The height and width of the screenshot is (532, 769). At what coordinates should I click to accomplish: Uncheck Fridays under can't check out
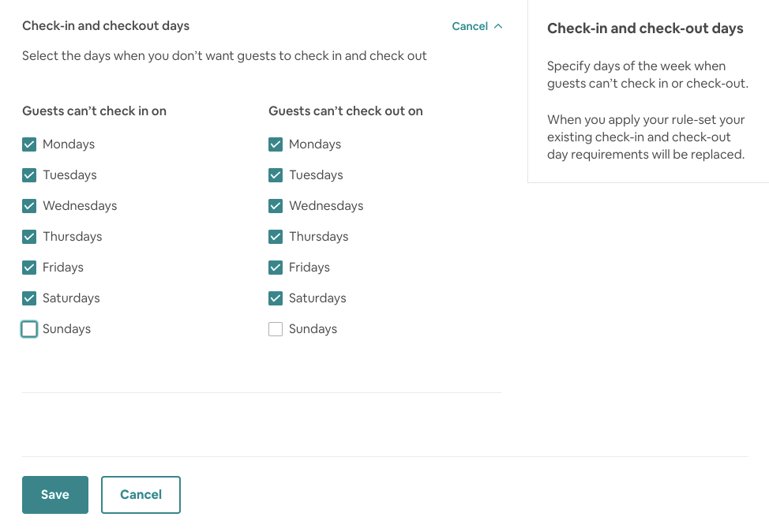(276, 268)
